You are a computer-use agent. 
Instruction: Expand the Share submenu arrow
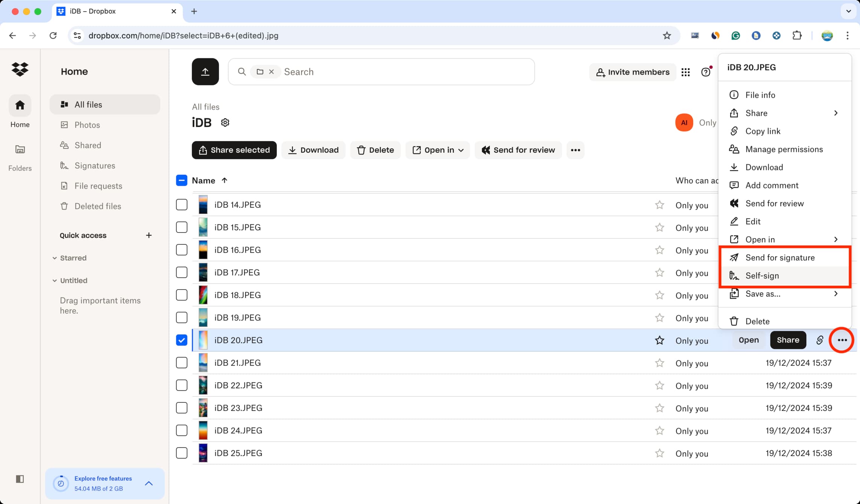click(836, 113)
